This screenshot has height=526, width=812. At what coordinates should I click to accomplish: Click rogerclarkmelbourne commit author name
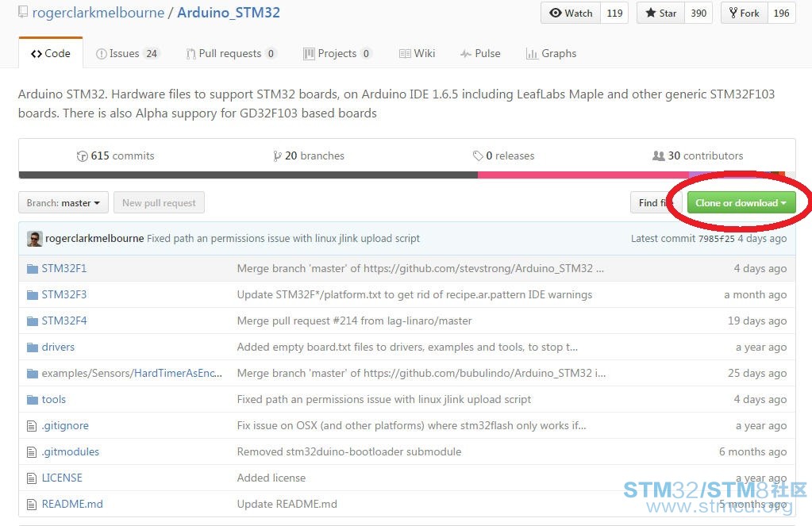pos(94,239)
